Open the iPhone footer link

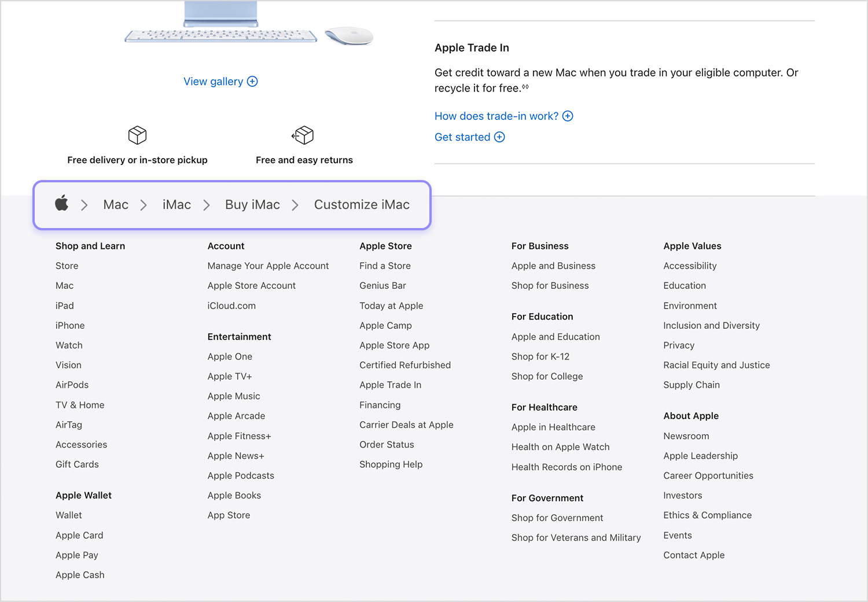coord(70,325)
